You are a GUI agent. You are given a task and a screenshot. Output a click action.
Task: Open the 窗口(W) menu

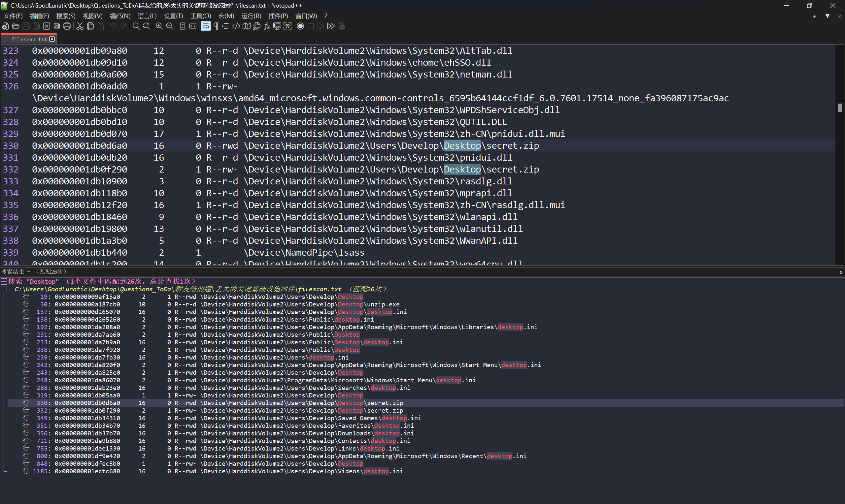(x=306, y=16)
